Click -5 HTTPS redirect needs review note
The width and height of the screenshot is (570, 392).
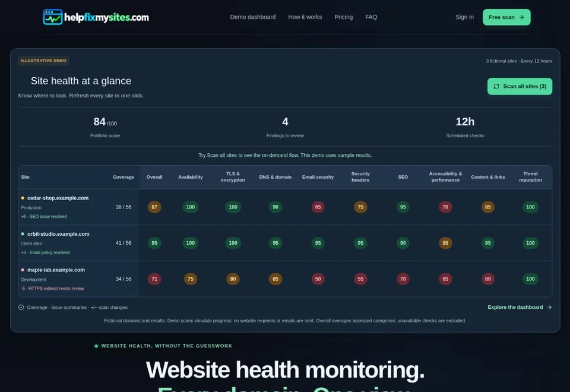[x=52, y=289]
